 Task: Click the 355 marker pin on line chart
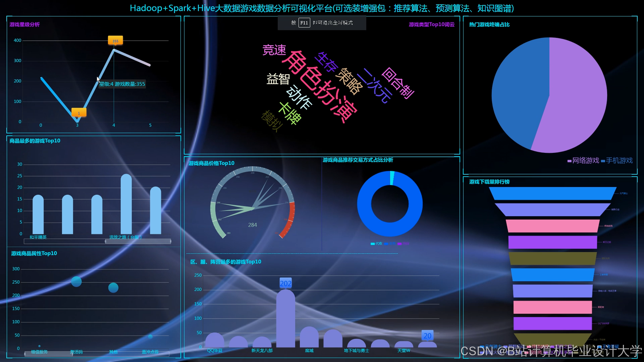click(x=115, y=40)
